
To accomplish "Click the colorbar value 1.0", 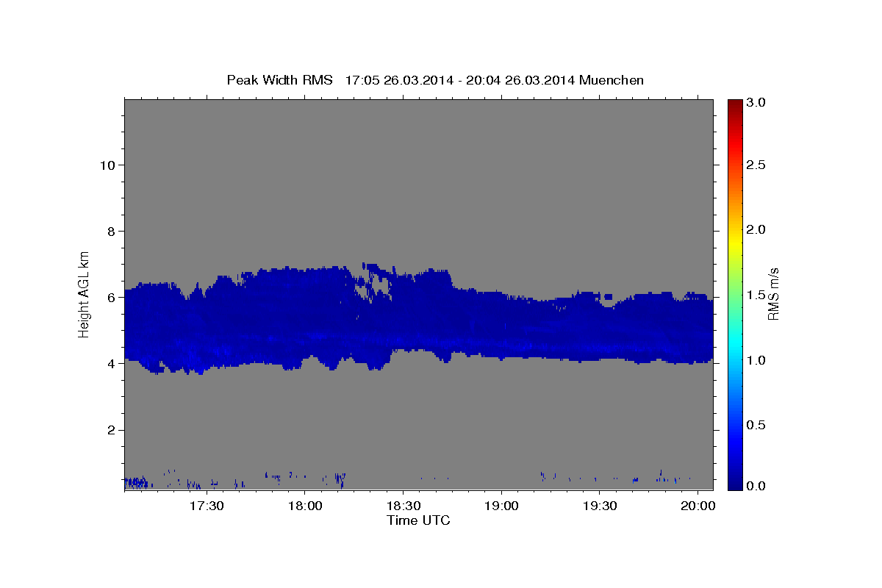I will click(757, 360).
